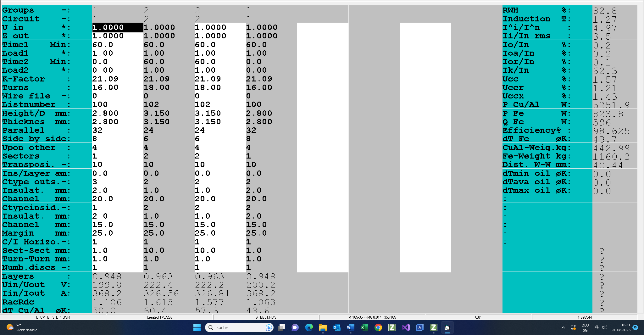Open the weather widget showing 32°C
The width and height of the screenshot is (644, 335).
click(22, 327)
